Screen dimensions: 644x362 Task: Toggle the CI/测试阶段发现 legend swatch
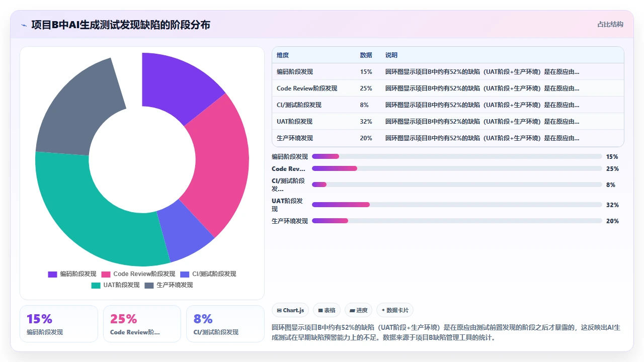185,274
